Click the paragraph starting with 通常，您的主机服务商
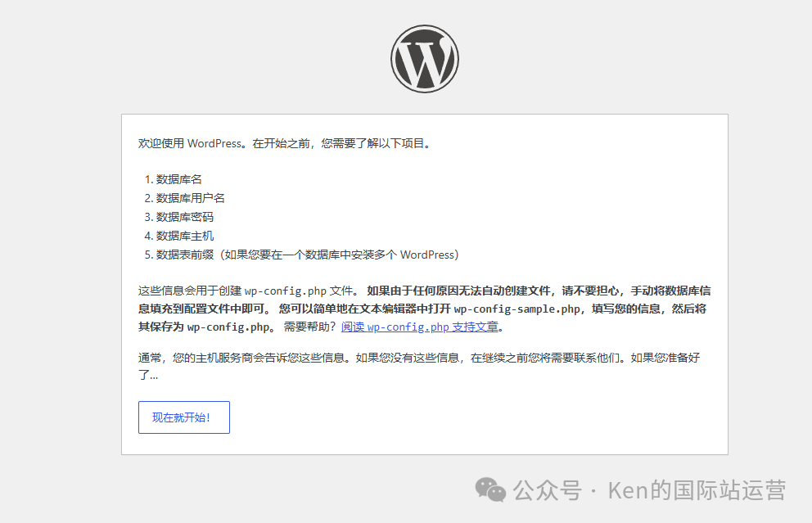This screenshot has height=523, width=812. click(x=419, y=366)
